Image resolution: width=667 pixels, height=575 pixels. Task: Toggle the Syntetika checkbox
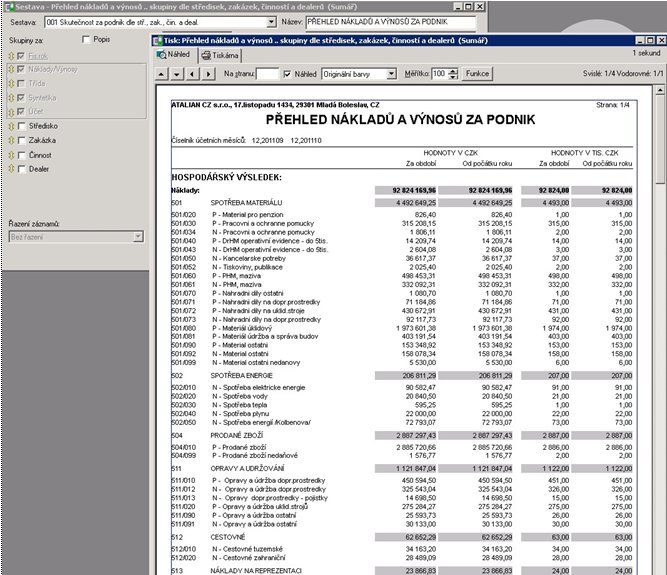click(21, 98)
